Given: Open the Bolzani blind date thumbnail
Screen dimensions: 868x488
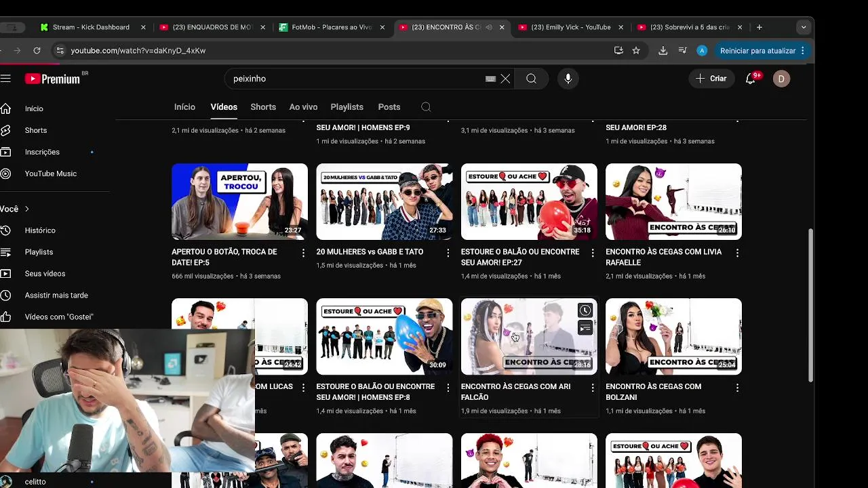Looking at the screenshot, I should [x=673, y=336].
